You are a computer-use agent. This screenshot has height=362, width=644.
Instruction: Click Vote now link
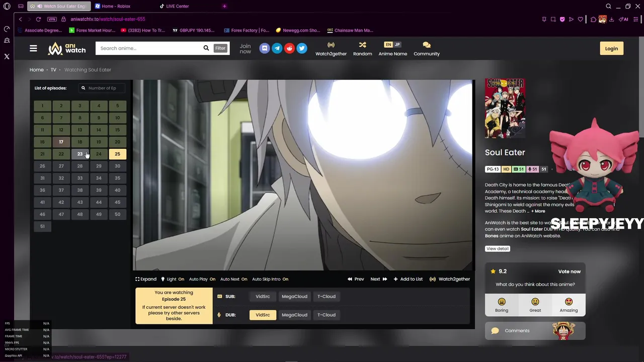click(569, 271)
